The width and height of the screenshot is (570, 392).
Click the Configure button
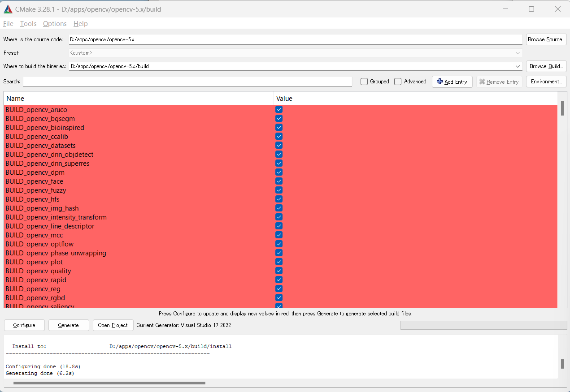(x=24, y=325)
